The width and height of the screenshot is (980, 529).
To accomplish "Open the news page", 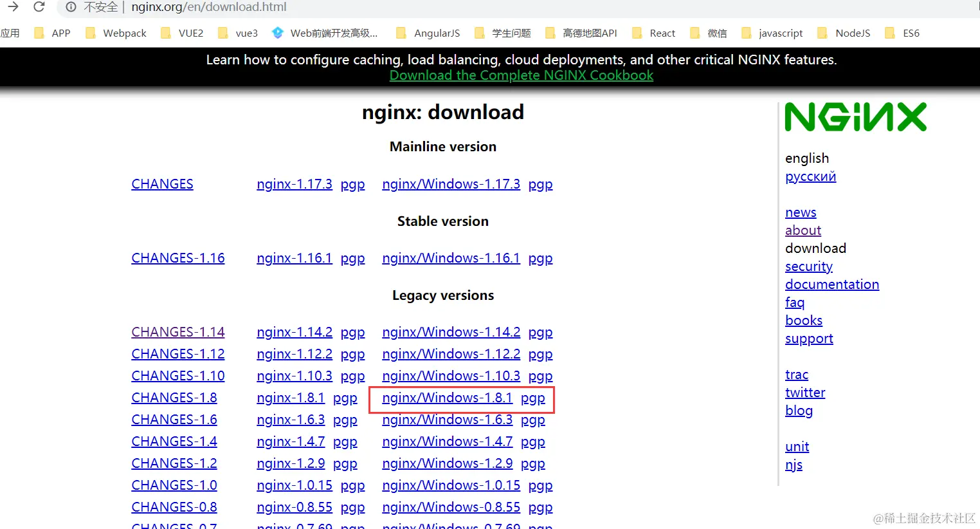I will pyautogui.click(x=801, y=212).
